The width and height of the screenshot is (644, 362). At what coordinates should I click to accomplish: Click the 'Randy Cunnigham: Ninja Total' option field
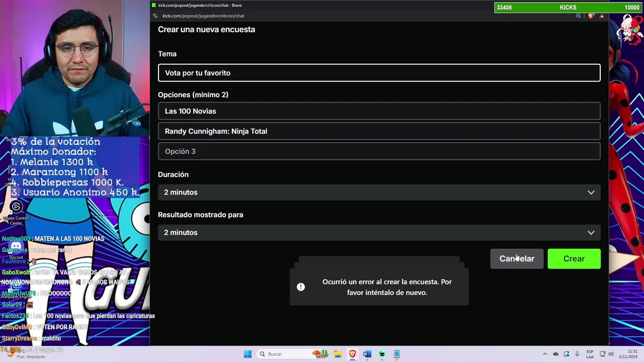[379, 131]
